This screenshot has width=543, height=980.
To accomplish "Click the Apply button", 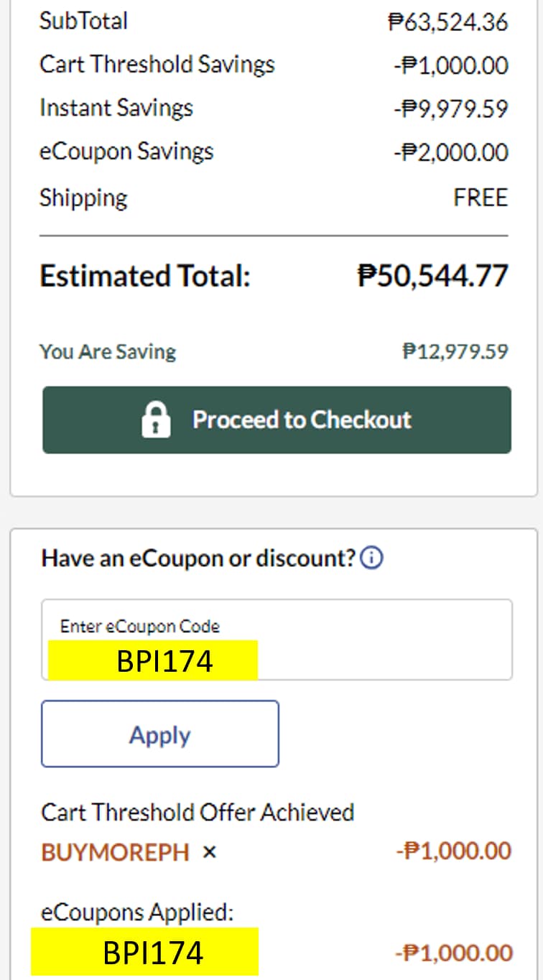I will coord(159,734).
